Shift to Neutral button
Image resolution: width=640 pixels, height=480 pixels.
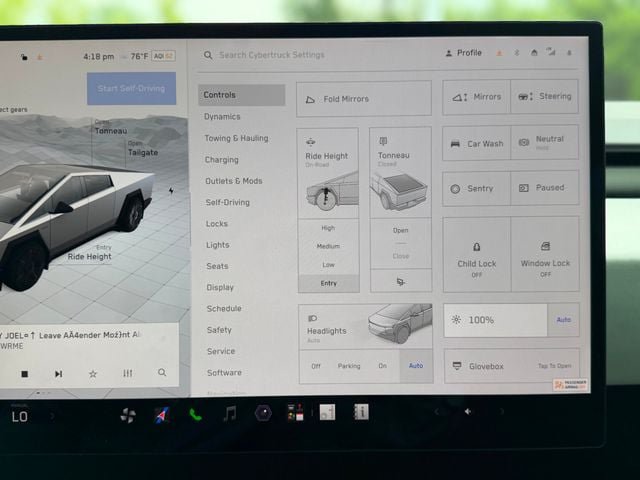[545, 142]
